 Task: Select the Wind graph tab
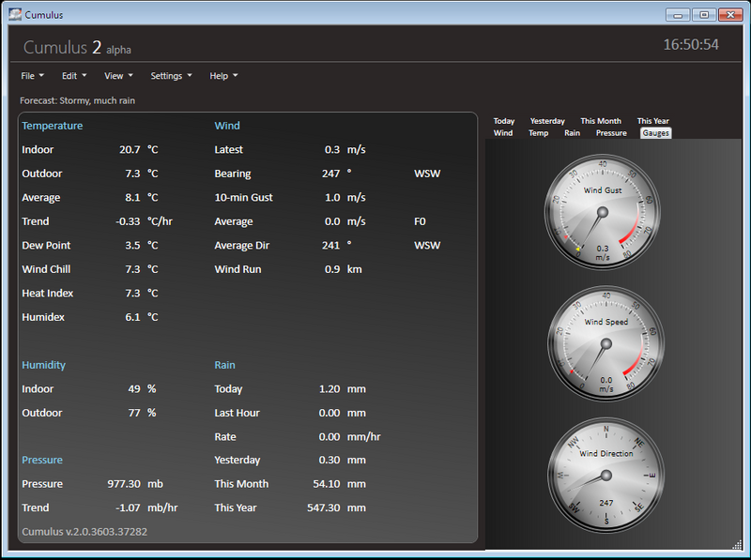pyautogui.click(x=503, y=133)
